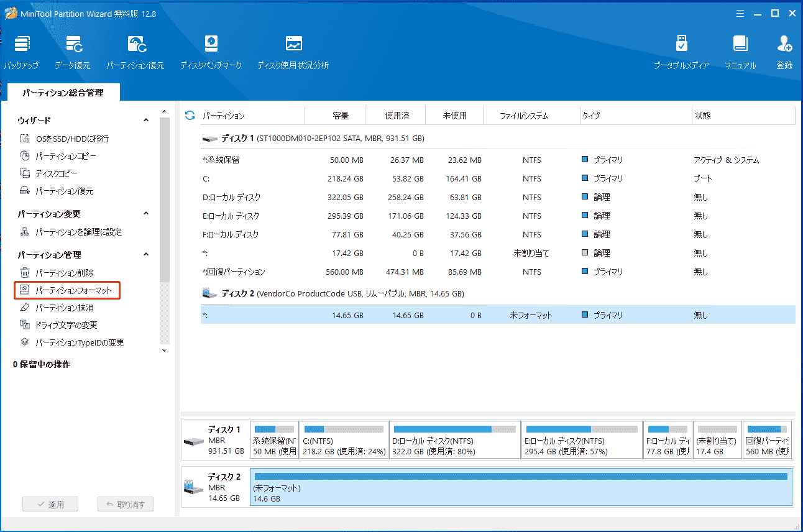Select the 系統保留 partition row
This screenshot has width=803, height=532.
click(x=497, y=160)
